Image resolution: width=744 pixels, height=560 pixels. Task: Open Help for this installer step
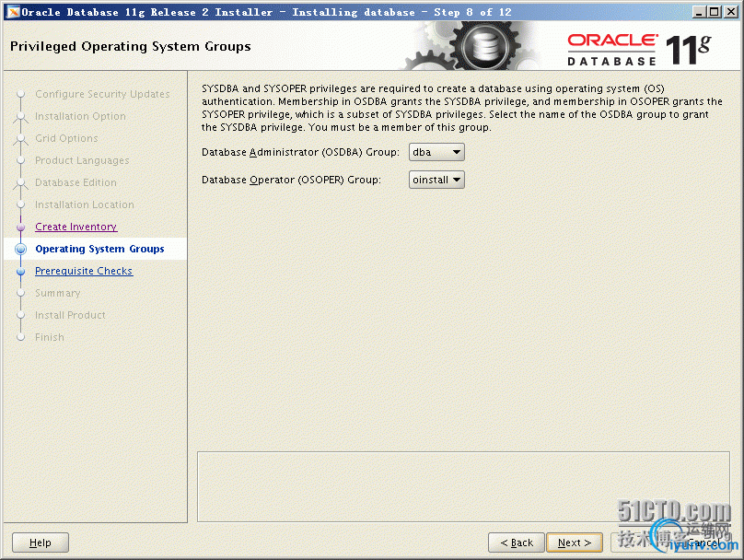pyautogui.click(x=41, y=542)
